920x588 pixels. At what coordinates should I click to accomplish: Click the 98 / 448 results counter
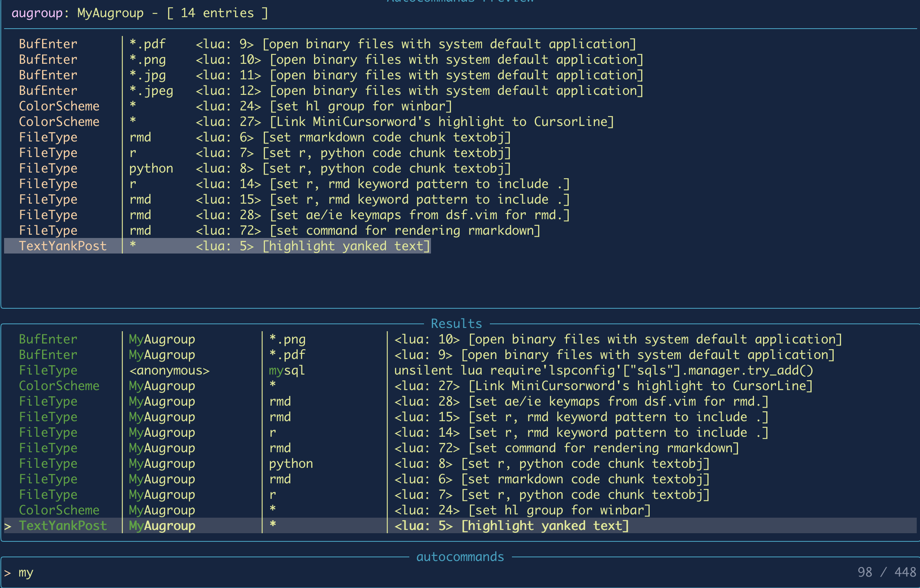pos(886,572)
